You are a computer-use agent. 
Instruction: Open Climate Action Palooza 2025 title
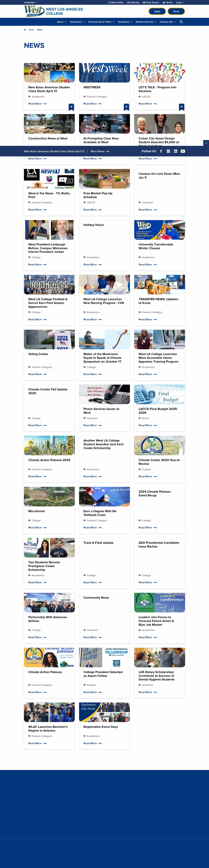[49, 460]
